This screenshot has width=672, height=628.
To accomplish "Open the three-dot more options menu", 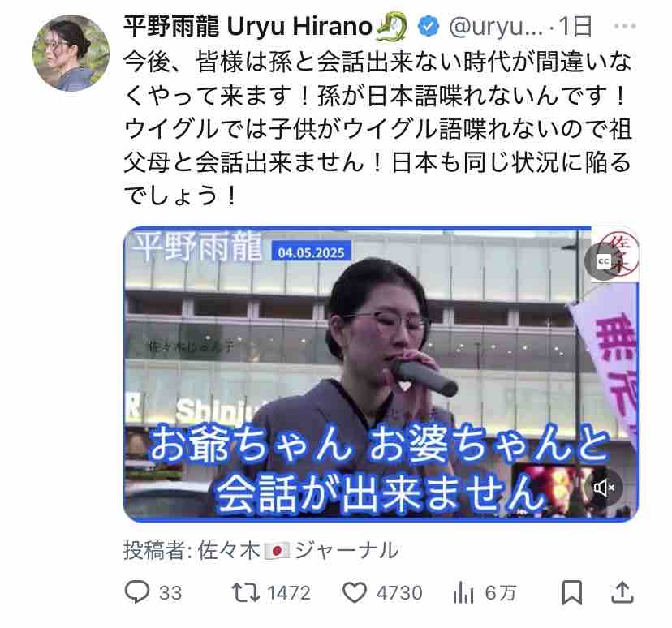I will [x=624, y=26].
